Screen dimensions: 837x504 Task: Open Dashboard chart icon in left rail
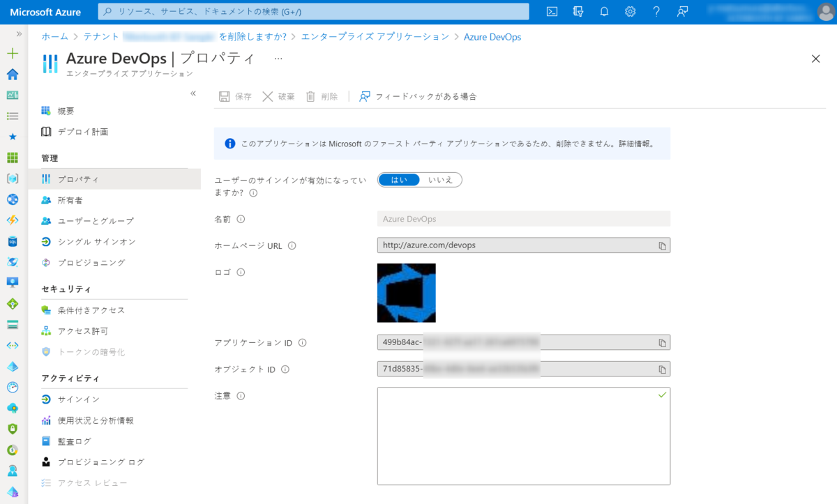(x=13, y=96)
